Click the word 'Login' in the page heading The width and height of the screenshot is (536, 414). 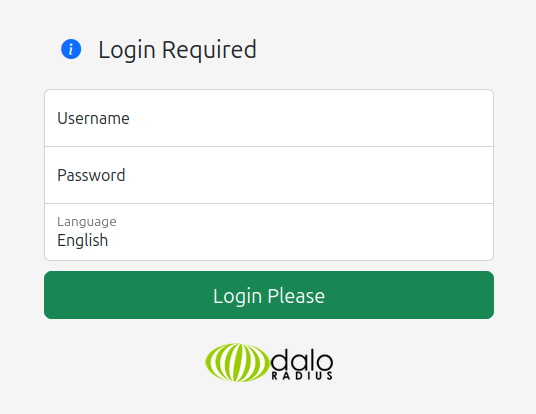pos(127,50)
